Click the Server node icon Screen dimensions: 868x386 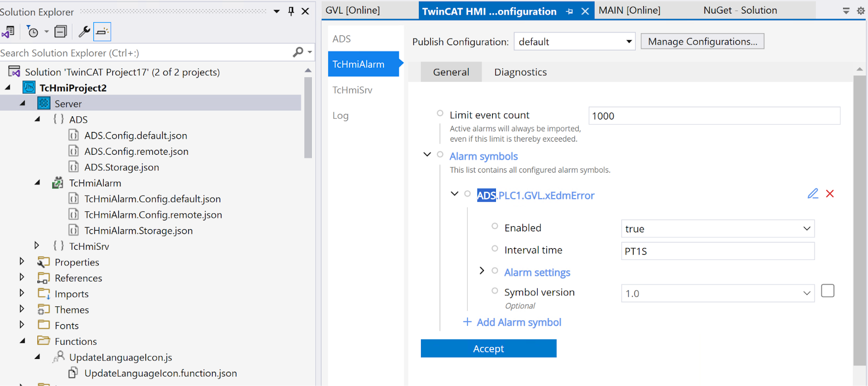[44, 103]
